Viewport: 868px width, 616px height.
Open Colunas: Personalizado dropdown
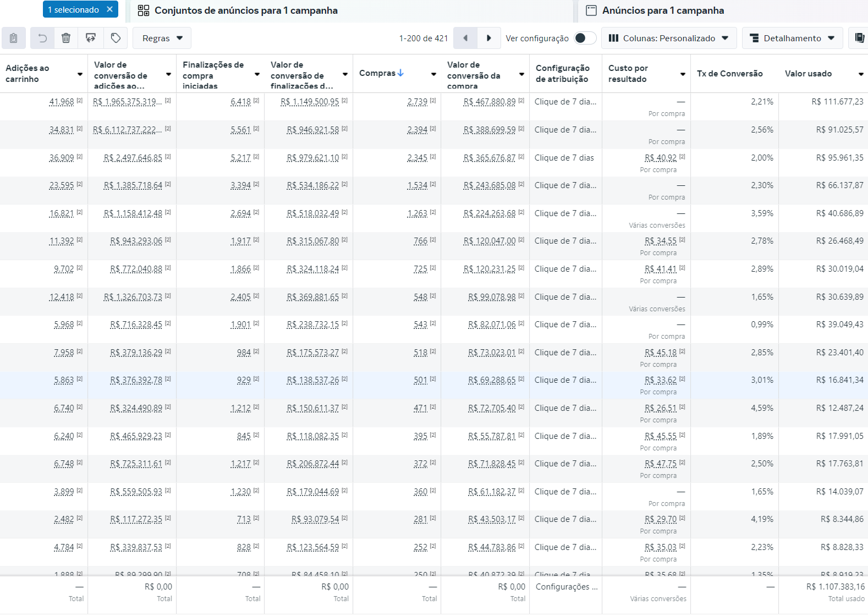[669, 38]
